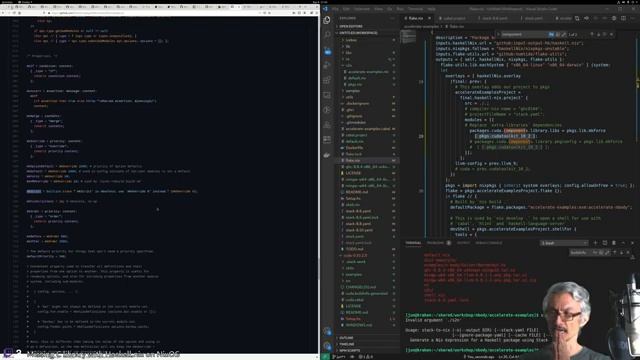Open the Search view in the activity bar
This screenshot has height=360, width=640.
(327, 35)
